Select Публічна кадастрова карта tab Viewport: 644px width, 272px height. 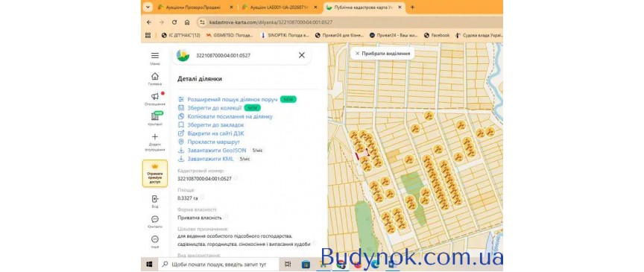pyautogui.click(x=363, y=7)
